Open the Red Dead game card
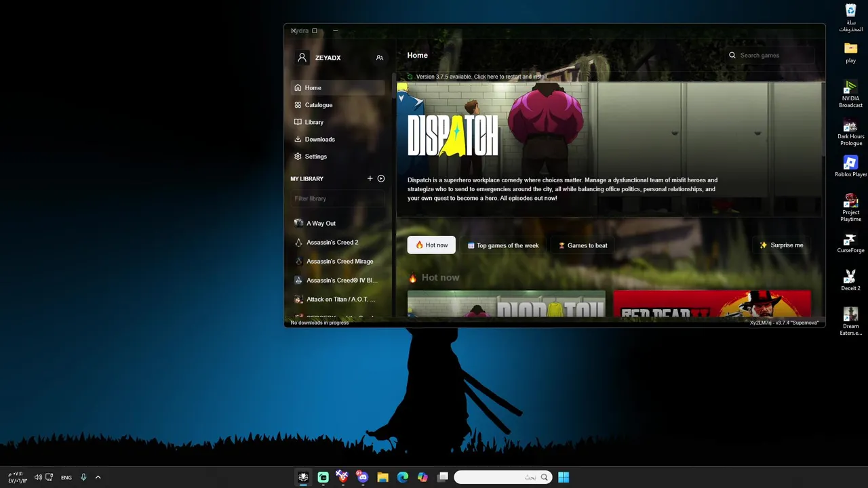868x488 pixels. tap(712, 304)
